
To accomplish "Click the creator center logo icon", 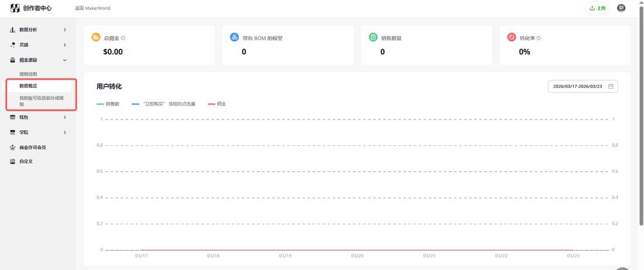I will point(15,8).
